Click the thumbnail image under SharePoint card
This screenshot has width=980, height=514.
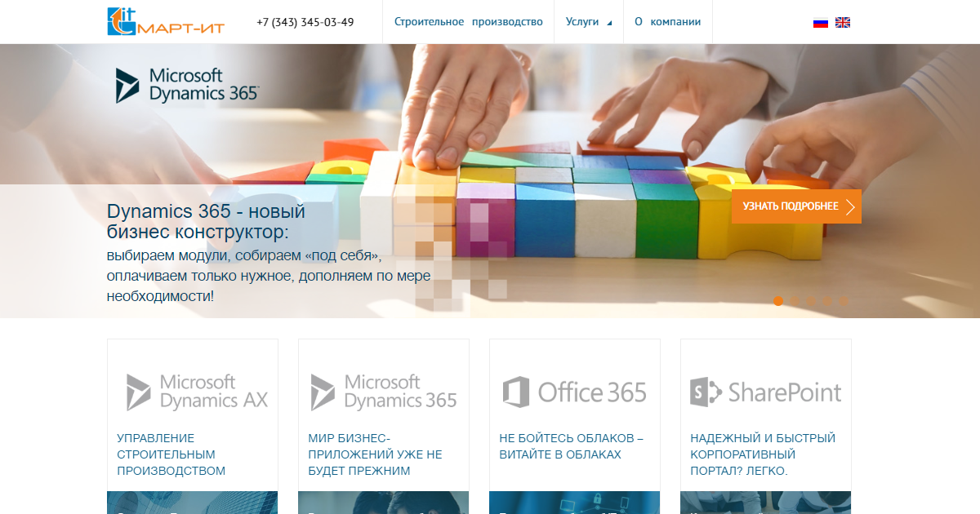766,503
